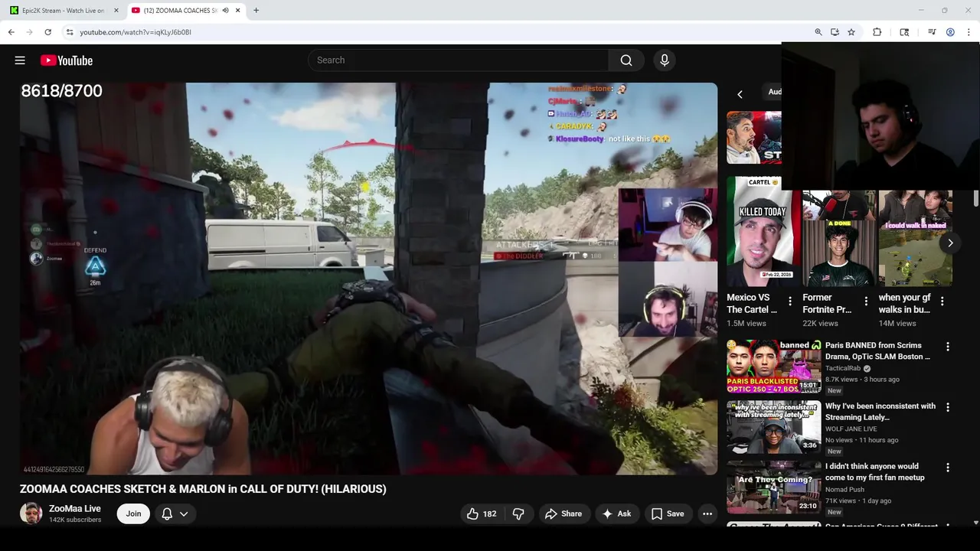
Task: Like the video with thumbs up
Action: [x=482, y=514]
